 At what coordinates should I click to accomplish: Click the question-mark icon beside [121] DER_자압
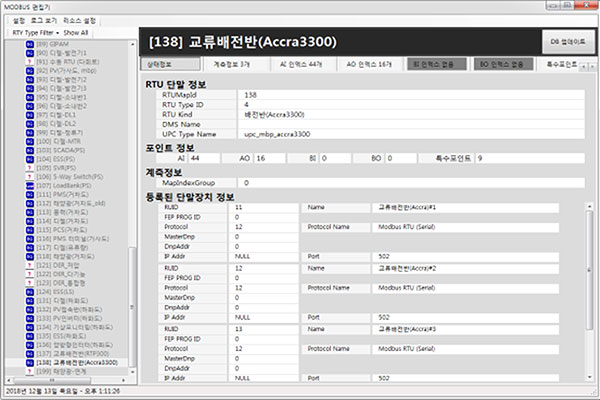click(x=29, y=266)
